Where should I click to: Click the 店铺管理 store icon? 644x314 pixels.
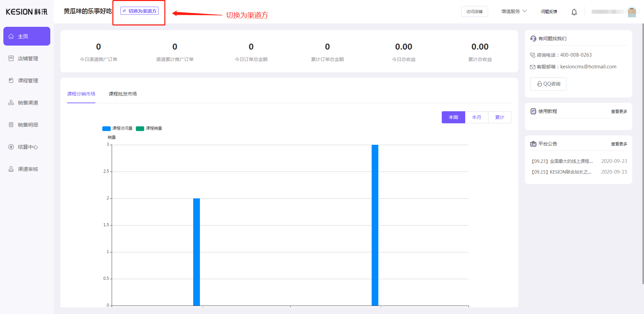[11, 58]
